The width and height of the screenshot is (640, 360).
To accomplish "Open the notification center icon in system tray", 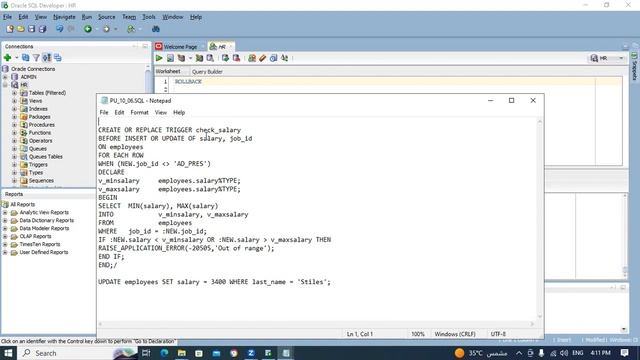I will coord(624,353).
